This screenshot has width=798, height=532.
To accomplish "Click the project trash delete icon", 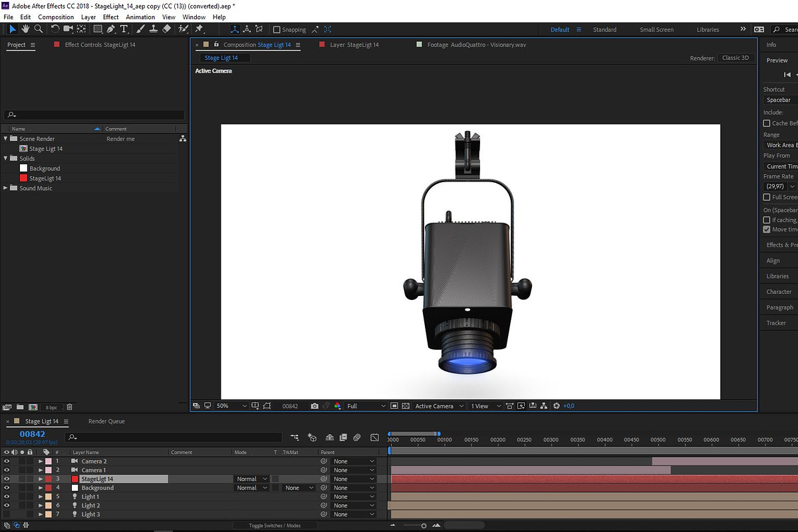I will 69,407.
